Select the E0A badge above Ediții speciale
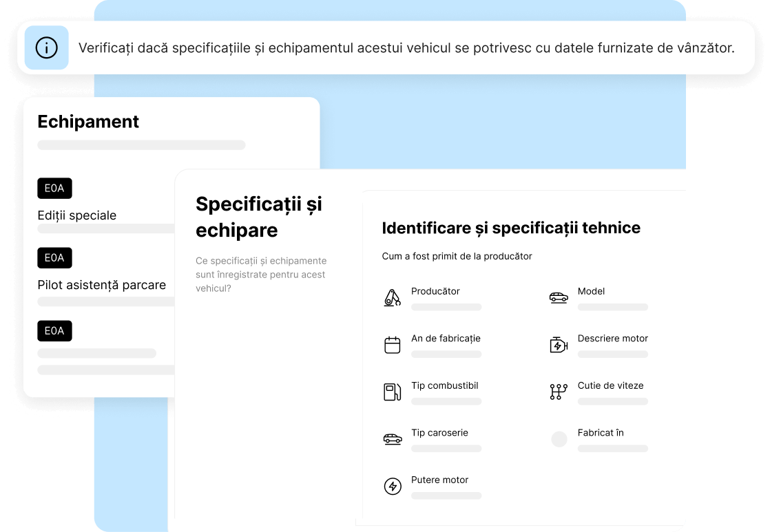Image resolution: width=770 pixels, height=532 pixels. (54, 189)
